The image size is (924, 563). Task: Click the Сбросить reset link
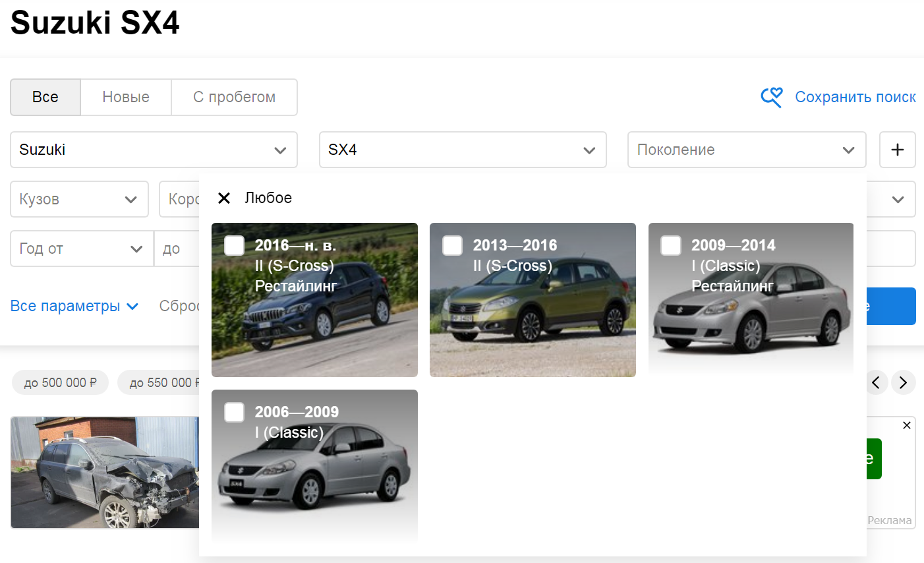click(179, 306)
